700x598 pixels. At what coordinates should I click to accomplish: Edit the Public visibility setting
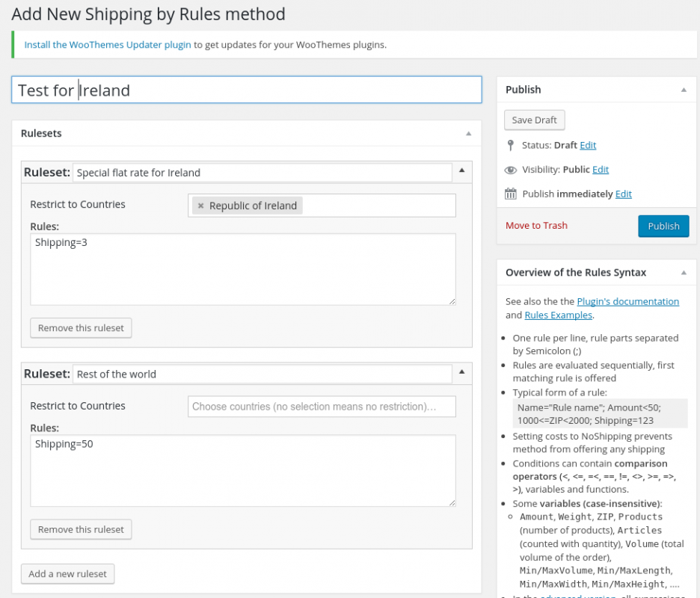click(x=601, y=170)
